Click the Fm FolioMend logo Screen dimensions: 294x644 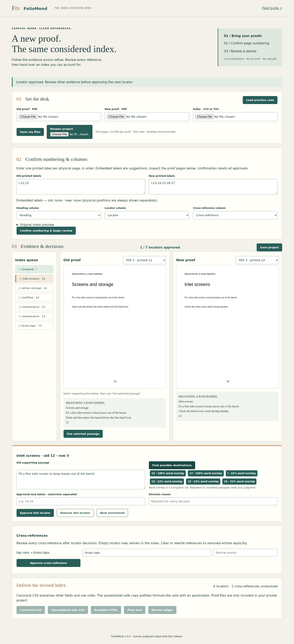pos(29,8)
